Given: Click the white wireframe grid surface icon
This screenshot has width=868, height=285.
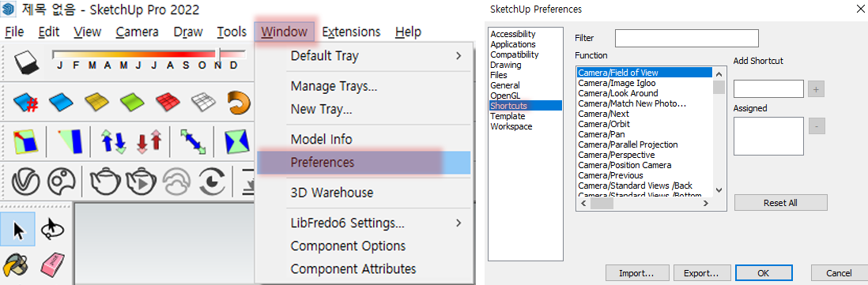Looking at the screenshot, I should click(202, 102).
